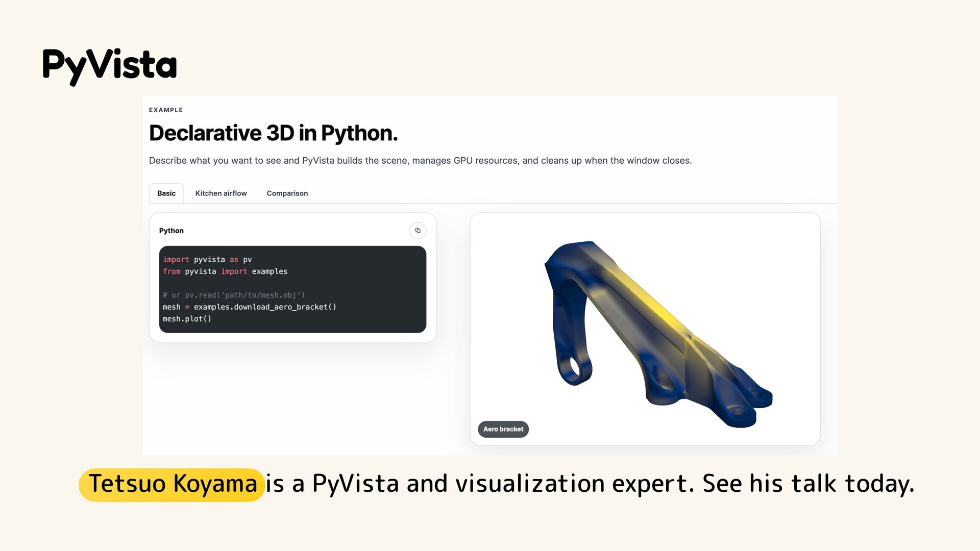
Task: Click the import pyvista as pv line
Action: 207,260
